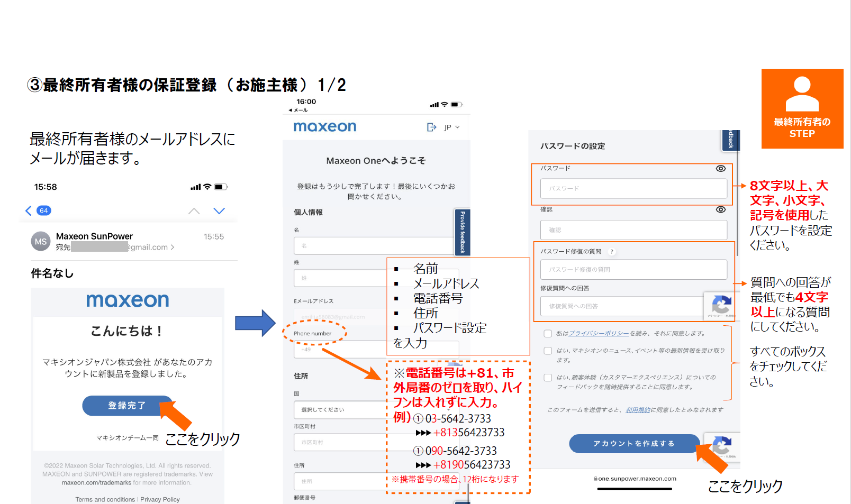Click the Maxeon Oneへようこそ heading
Image resolution: width=851 pixels, height=504 pixels.
tap(376, 161)
